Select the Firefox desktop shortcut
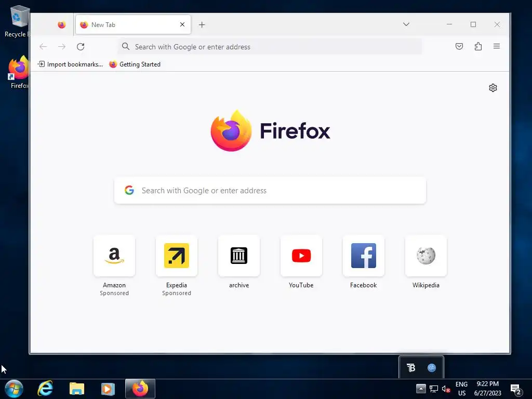The image size is (532, 399). [19, 73]
